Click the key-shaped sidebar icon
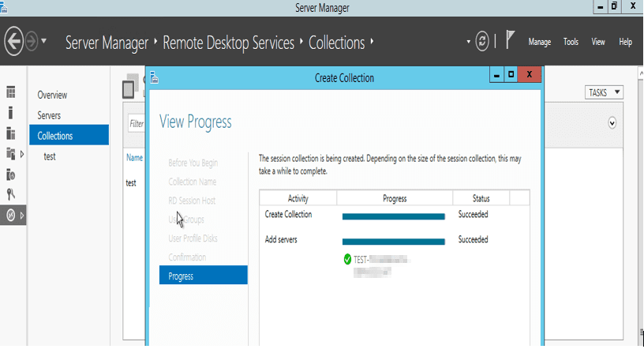This screenshot has height=349, width=644. (x=11, y=193)
